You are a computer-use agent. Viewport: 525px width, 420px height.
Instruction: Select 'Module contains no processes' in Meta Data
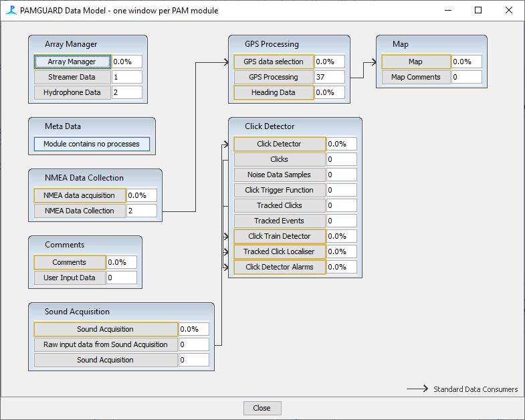[x=92, y=144]
